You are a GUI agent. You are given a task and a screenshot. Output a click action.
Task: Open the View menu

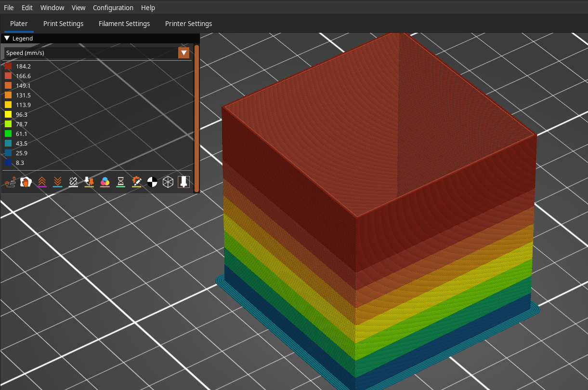(78, 7)
